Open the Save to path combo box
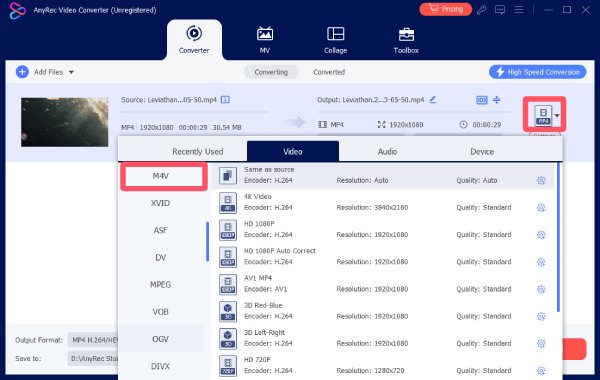 tap(93, 359)
